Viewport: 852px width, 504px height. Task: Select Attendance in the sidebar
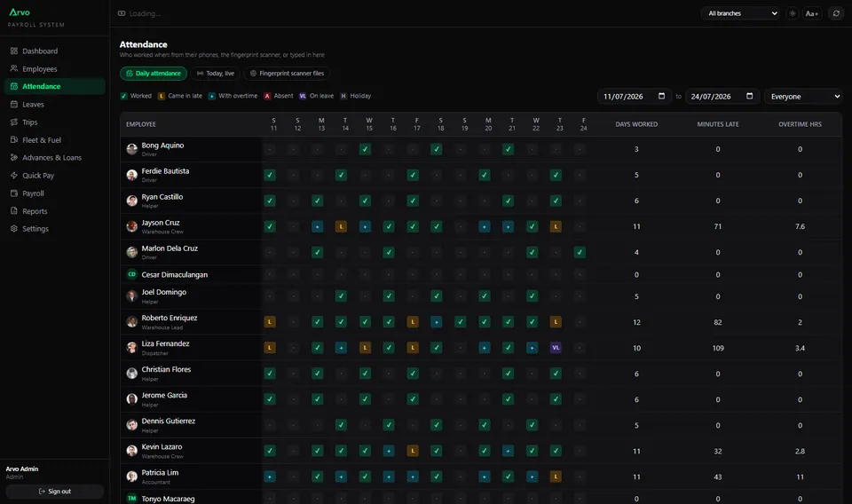tap(54, 86)
